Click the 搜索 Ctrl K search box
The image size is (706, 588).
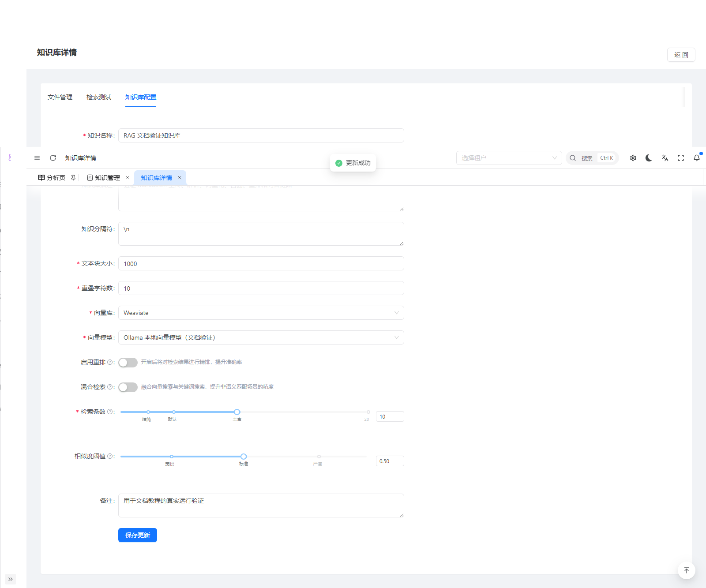point(592,158)
